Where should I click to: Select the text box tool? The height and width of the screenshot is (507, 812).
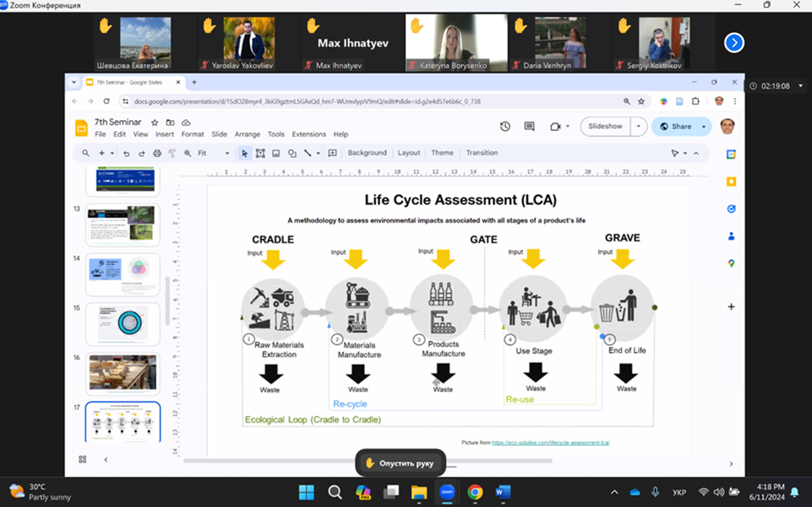[260, 153]
